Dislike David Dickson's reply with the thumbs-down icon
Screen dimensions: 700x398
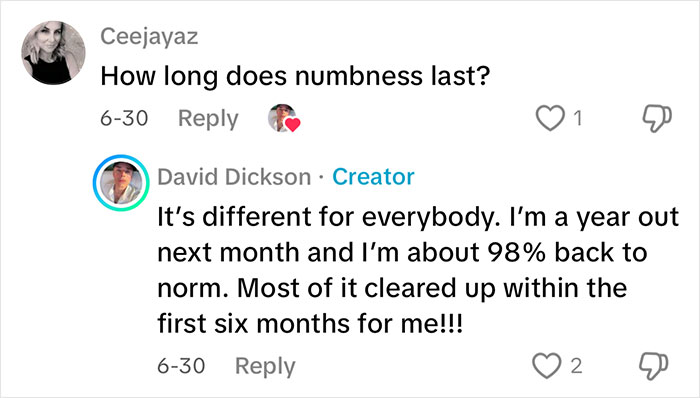[x=654, y=367]
